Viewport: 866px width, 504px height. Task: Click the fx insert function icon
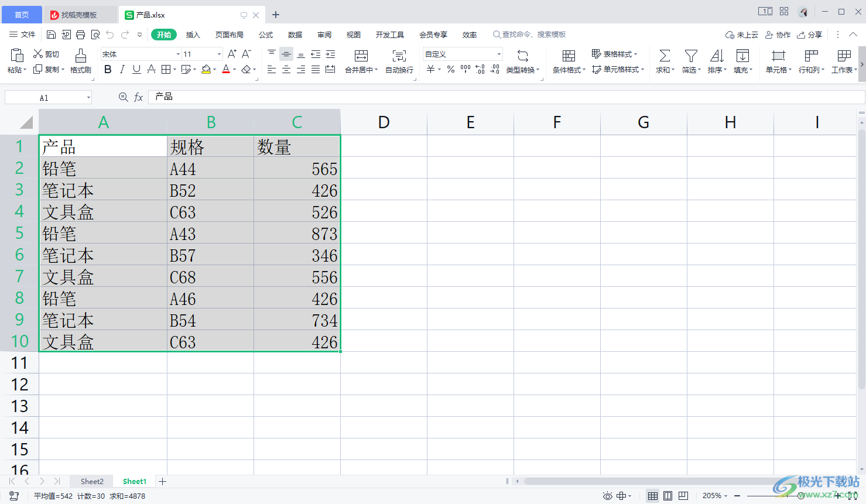coord(139,97)
